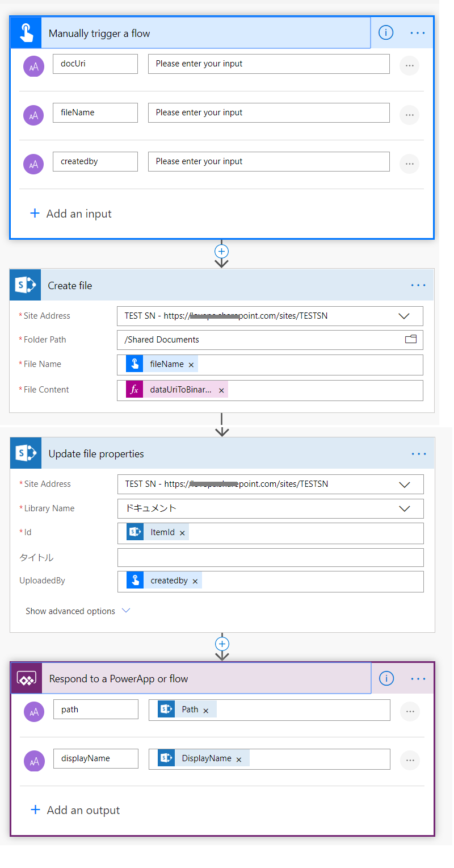Remove dataUriToBinary expression token
The width and height of the screenshot is (454, 868).
point(221,390)
